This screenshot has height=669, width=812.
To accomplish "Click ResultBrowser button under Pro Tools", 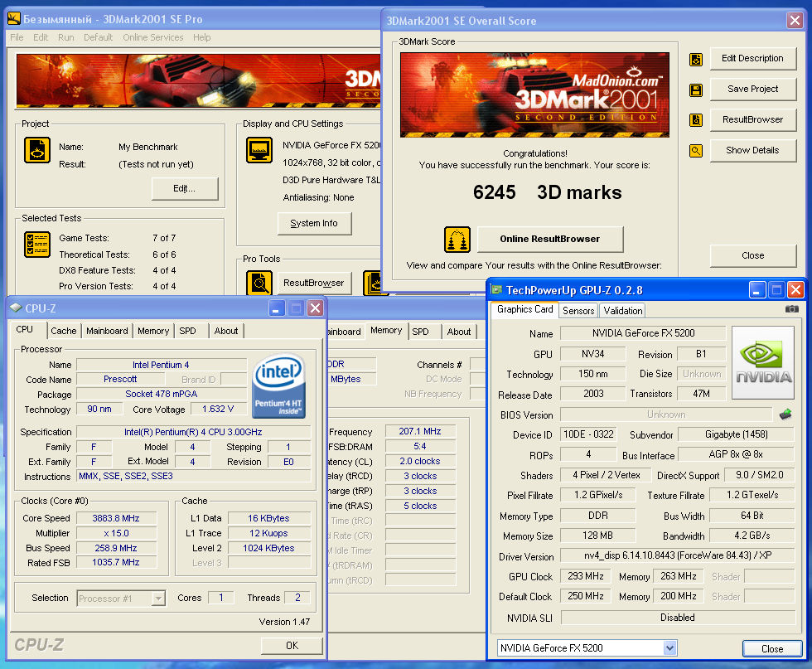I will click(x=314, y=283).
